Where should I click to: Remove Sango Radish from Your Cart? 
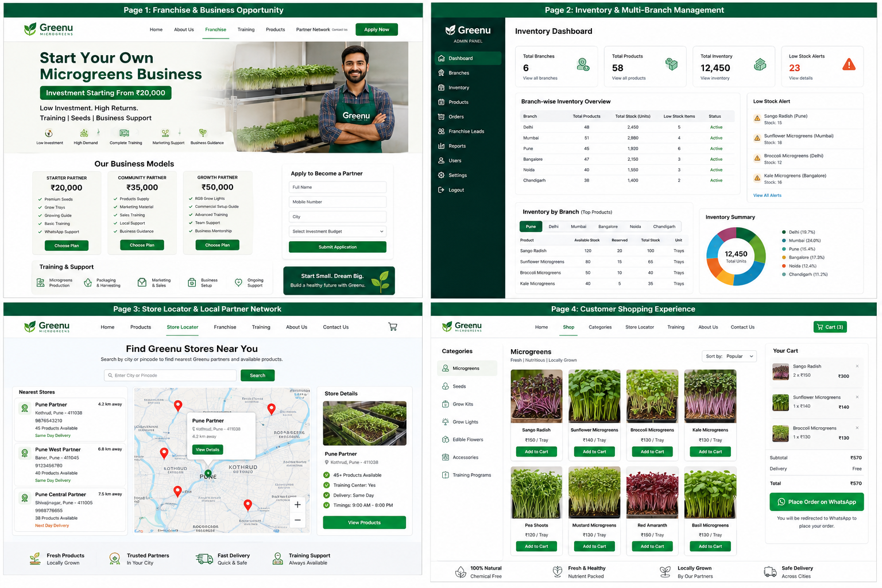[x=857, y=366]
